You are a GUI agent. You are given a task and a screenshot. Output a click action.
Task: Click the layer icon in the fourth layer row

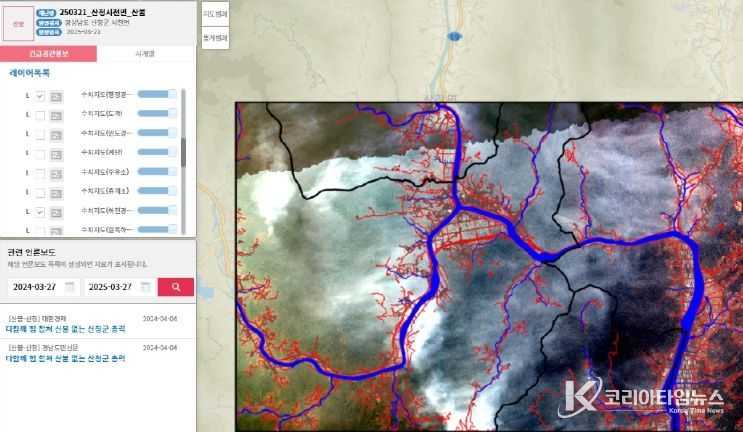coord(57,155)
